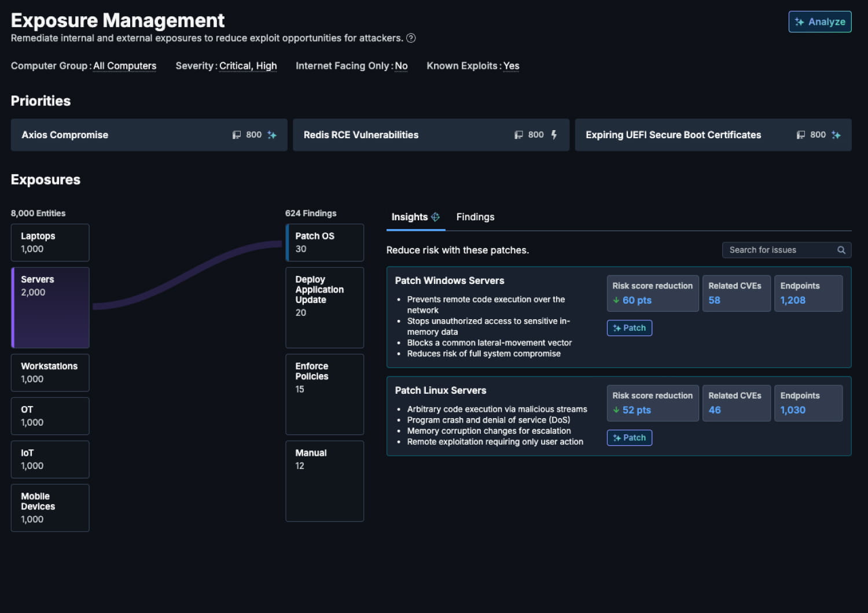Screen dimensions: 868x613
Task: Click the device icon on Redis RCE card
Action: 518,135
